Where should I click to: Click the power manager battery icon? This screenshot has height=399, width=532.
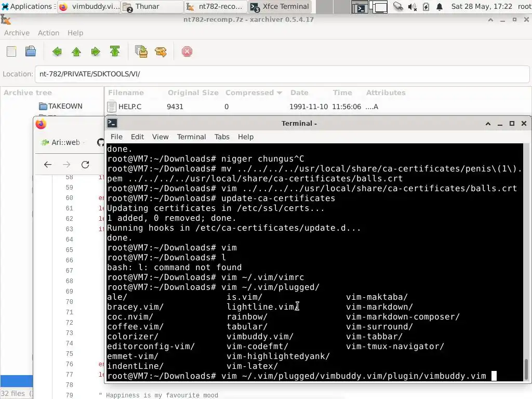426,6
